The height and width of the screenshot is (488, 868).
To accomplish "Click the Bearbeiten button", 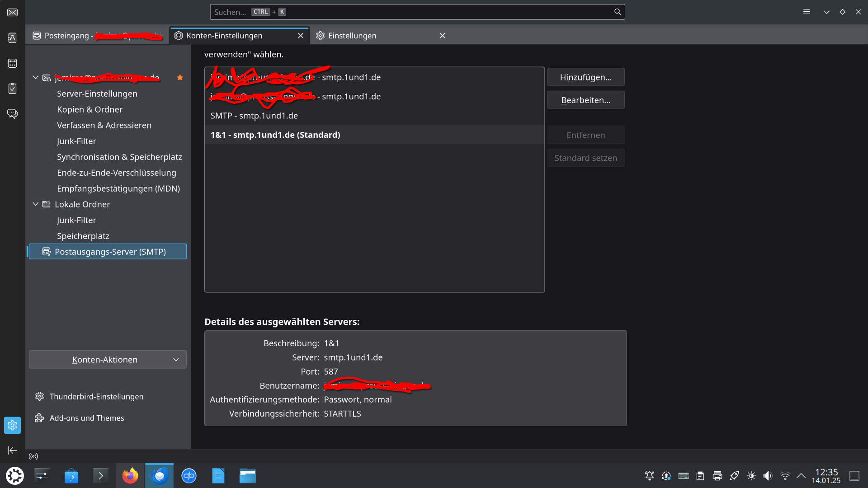I will (x=585, y=100).
